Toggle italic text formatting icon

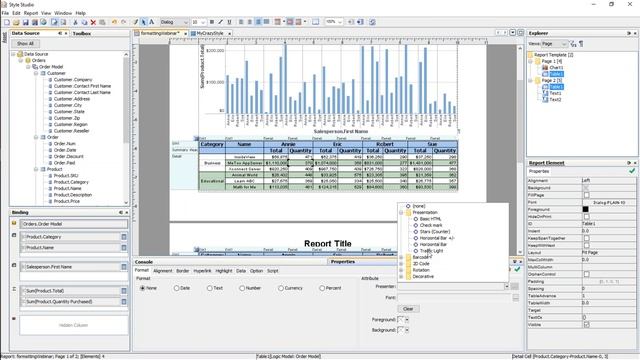220,22
